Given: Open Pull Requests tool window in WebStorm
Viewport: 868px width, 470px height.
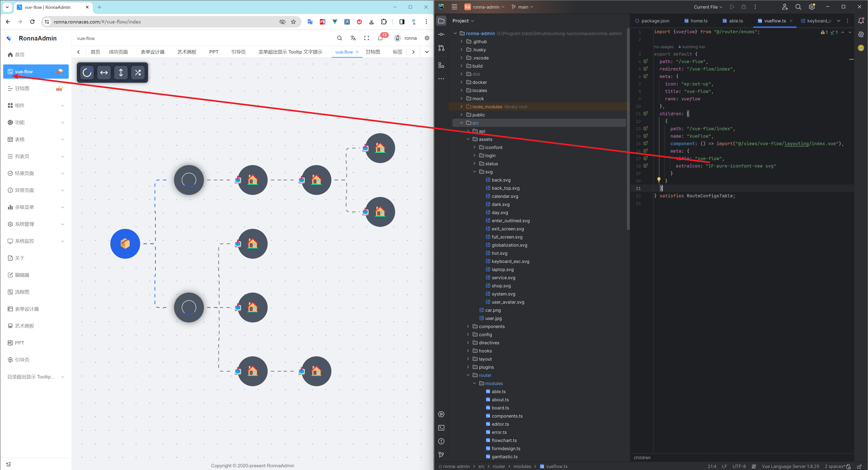Looking at the screenshot, I should pyautogui.click(x=441, y=48).
